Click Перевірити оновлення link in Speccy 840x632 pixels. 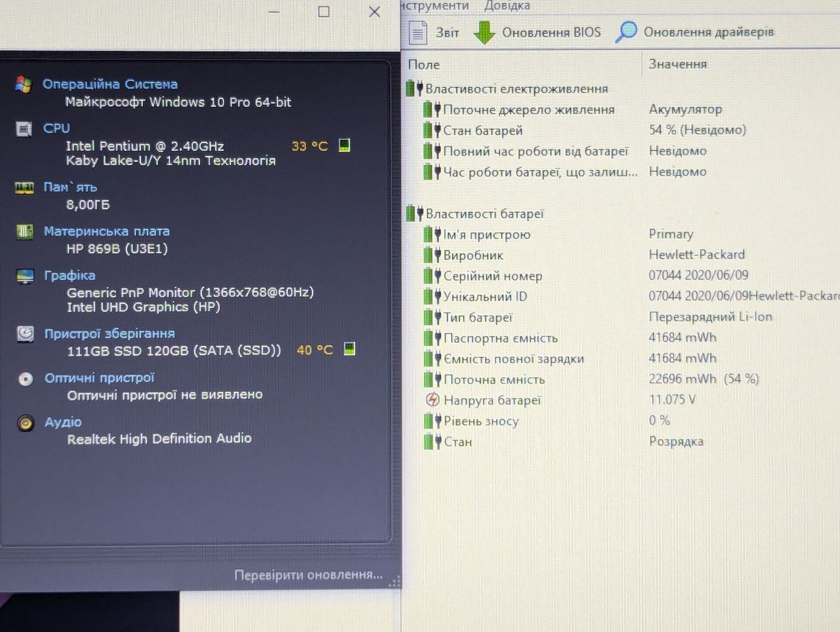pos(308,575)
